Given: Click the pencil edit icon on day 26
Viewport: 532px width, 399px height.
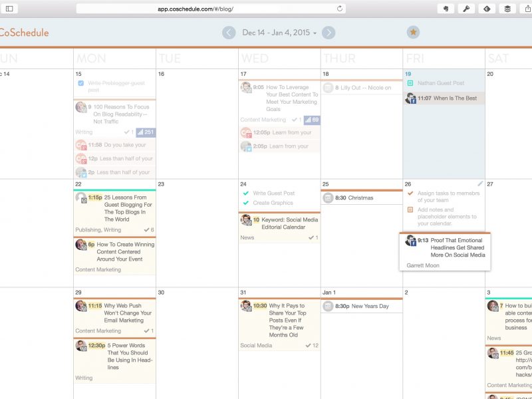Looking at the screenshot, I should click(x=480, y=184).
